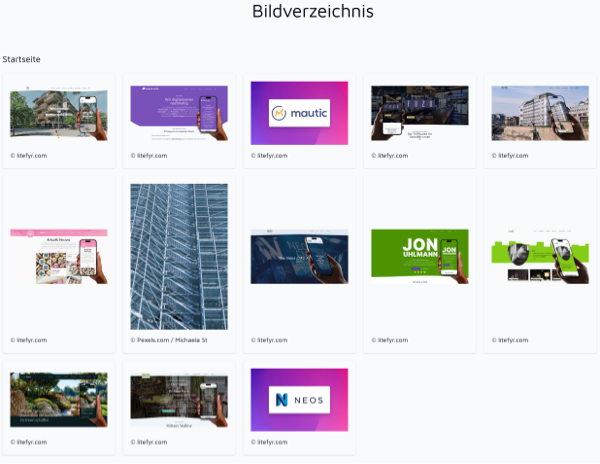Select the green Jon Uhlmann thumbnail
Image resolution: width=600 pixels, height=464 pixels.
(419, 257)
